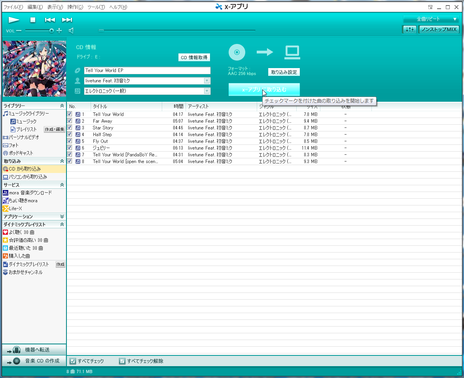
Task: Collapse the ライブラリー sidebar section
Action: click(62, 106)
